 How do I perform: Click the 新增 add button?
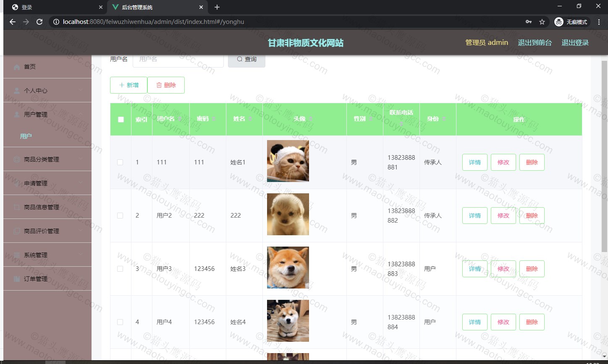point(128,85)
